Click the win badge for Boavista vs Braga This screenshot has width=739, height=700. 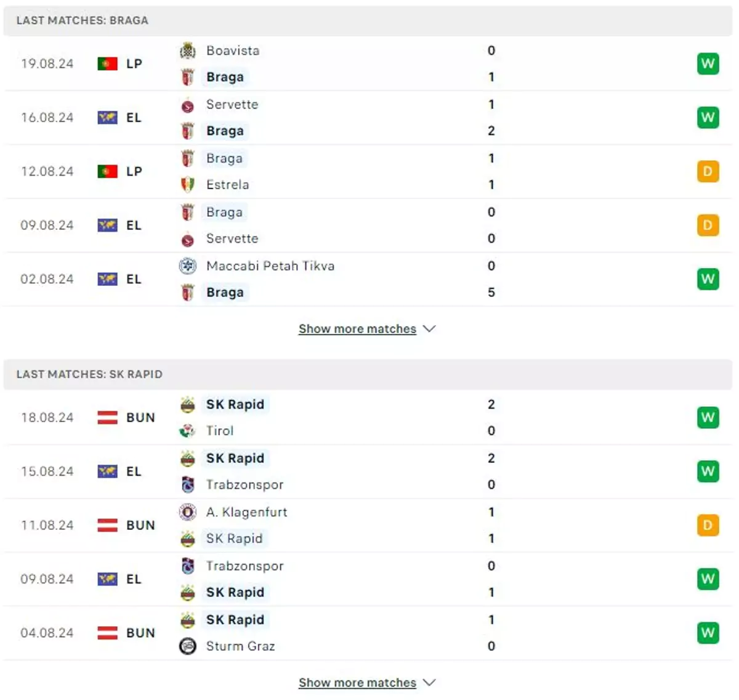(708, 63)
